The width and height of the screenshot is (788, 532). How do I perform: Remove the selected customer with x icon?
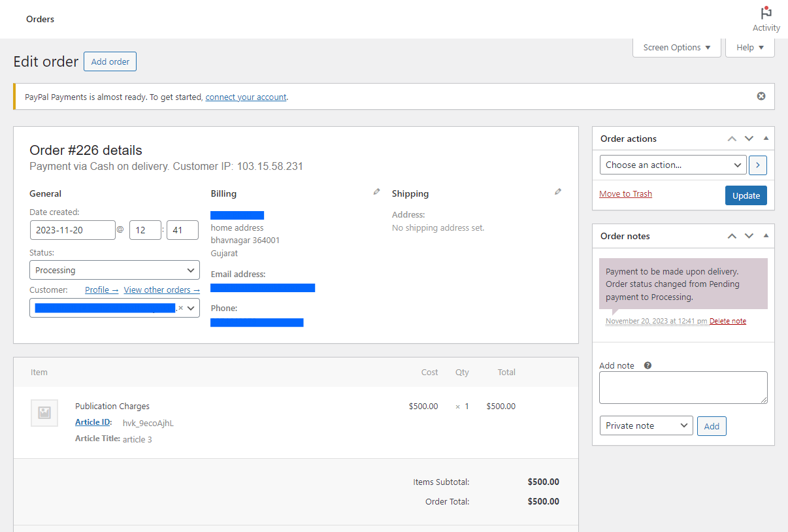181,308
